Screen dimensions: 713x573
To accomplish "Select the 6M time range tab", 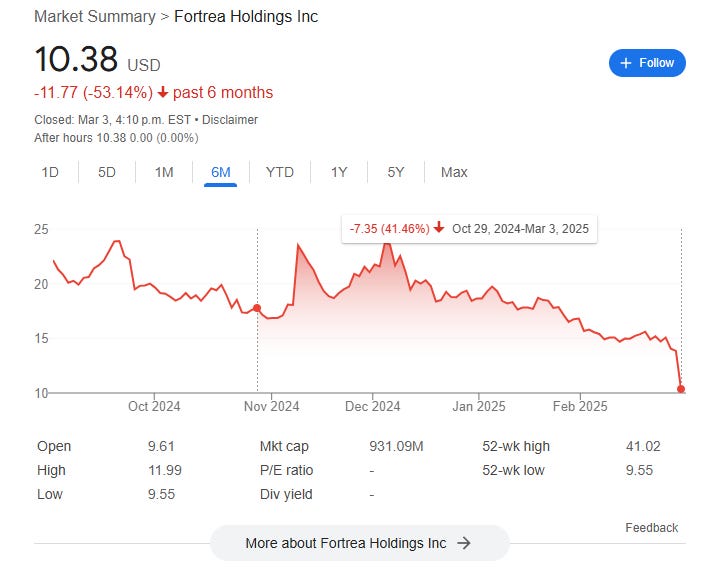I will 221,172.
